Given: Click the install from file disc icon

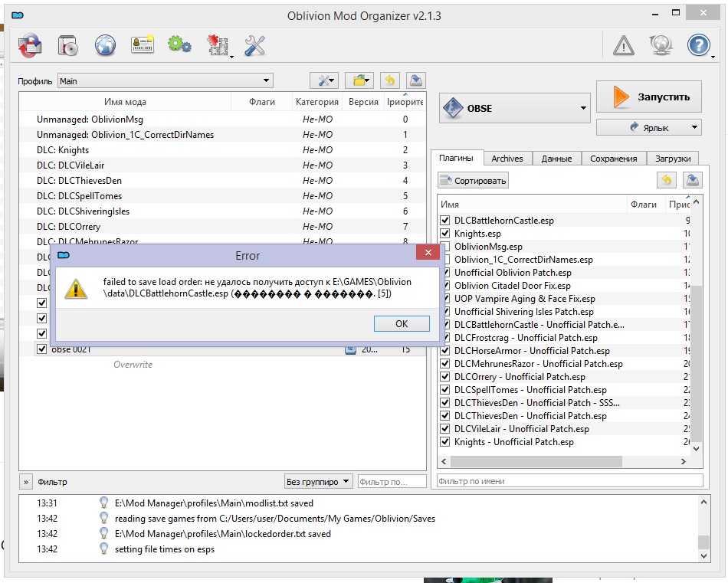Looking at the screenshot, I should coord(67,45).
